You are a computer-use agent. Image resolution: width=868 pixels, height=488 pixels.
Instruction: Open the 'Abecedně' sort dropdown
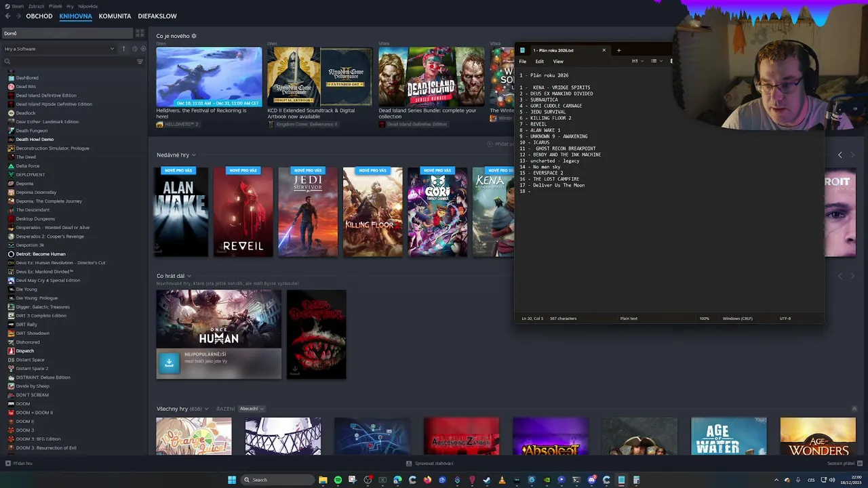(252, 409)
